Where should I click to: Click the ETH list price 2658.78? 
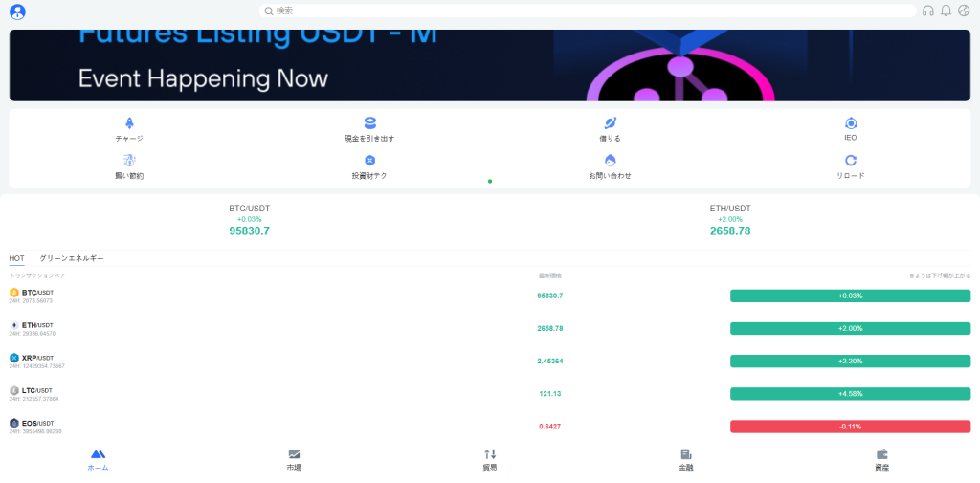click(550, 328)
